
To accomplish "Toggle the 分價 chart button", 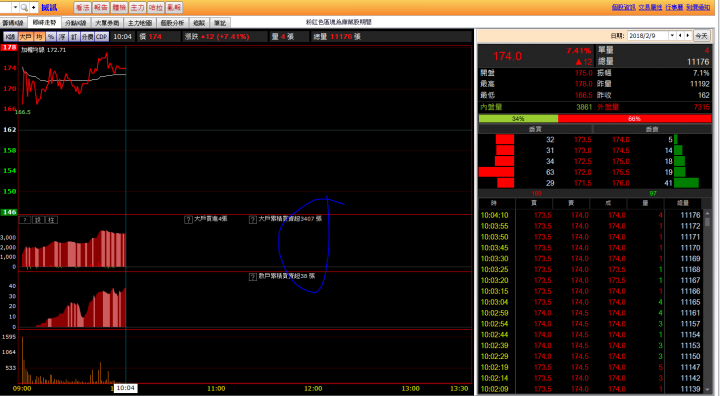I will (x=87, y=37).
